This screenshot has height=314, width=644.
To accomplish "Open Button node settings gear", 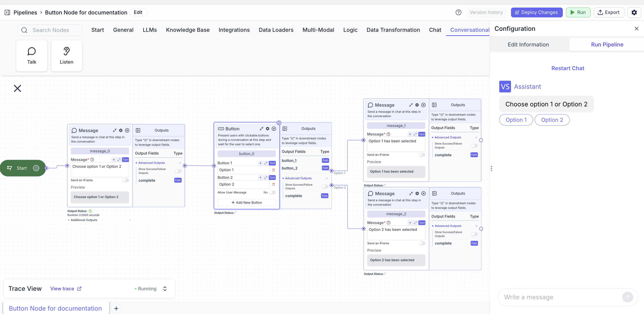I will click(x=267, y=129).
